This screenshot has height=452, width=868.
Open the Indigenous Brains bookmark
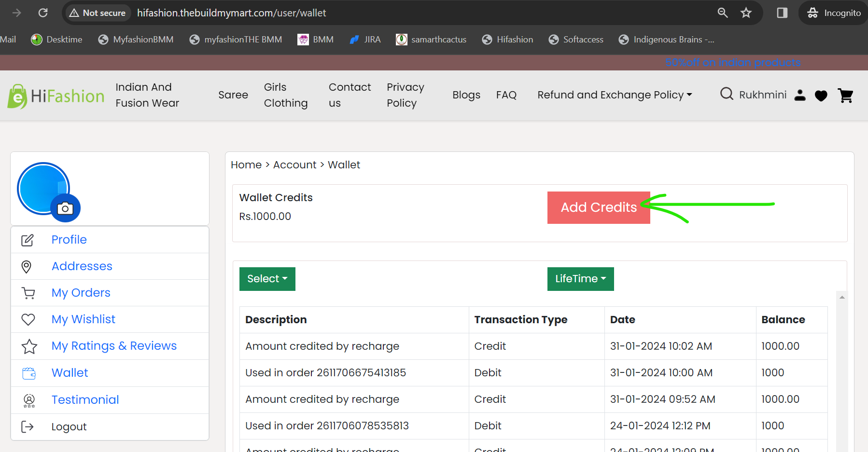[666, 40]
